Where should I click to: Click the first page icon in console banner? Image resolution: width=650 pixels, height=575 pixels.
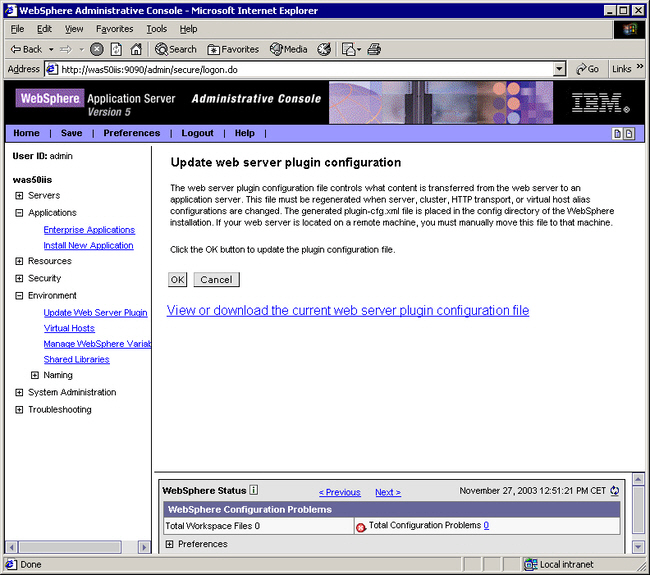(617, 133)
